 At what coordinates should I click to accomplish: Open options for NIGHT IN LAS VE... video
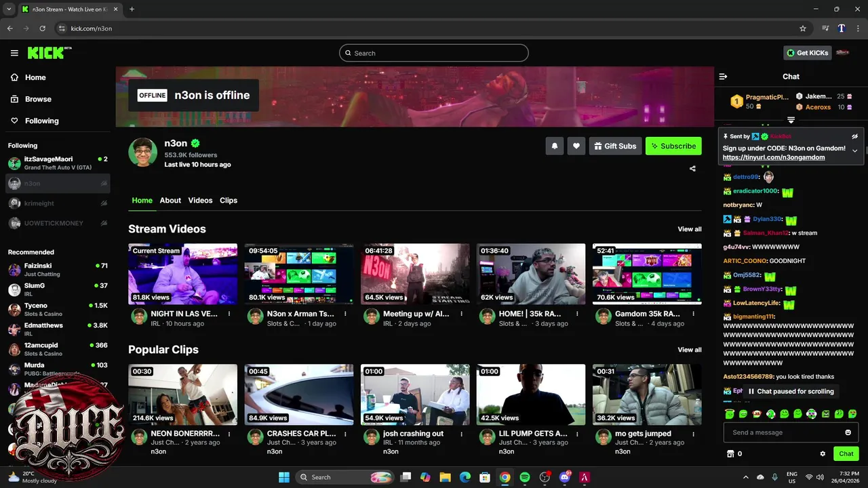pyautogui.click(x=229, y=314)
